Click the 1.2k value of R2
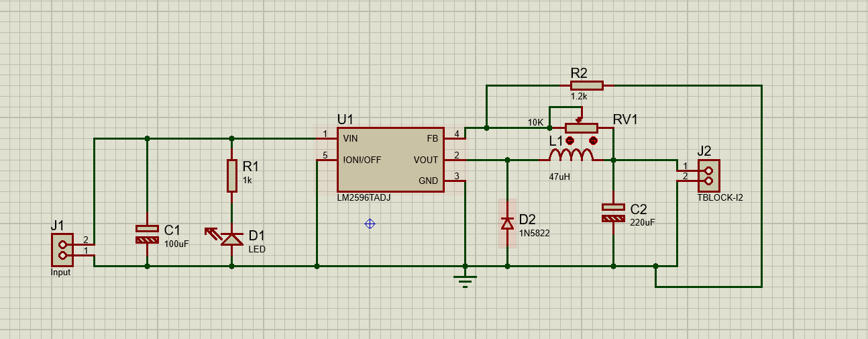Image resolution: width=868 pixels, height=339 pixels. tap(579, 97)
